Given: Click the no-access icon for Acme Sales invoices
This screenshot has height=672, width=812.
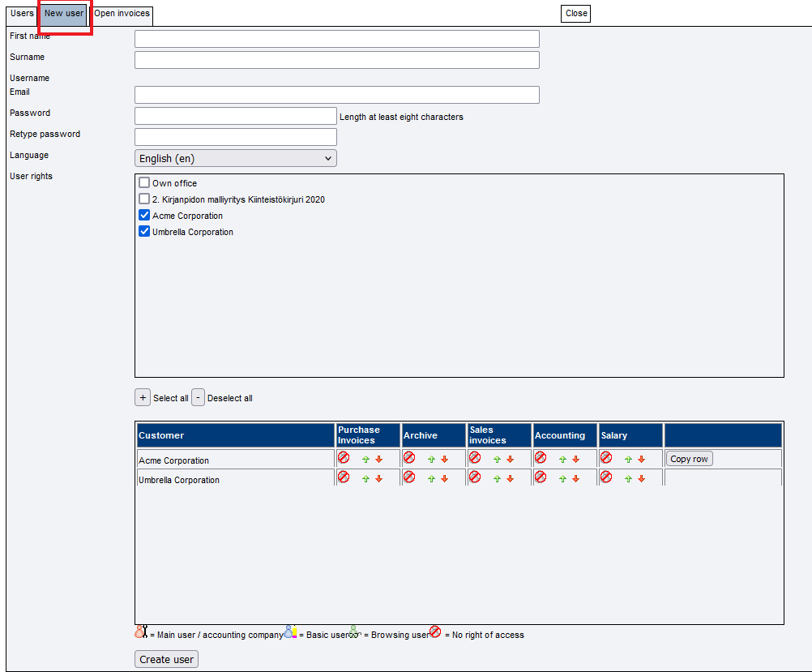Looking at the screenshot, I should coord(475,457).
